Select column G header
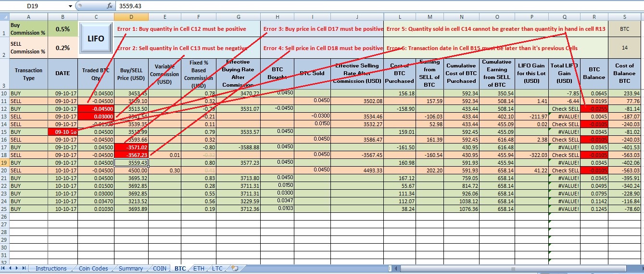The height and width of the screenshot is (274, 644). coord(238,17)
